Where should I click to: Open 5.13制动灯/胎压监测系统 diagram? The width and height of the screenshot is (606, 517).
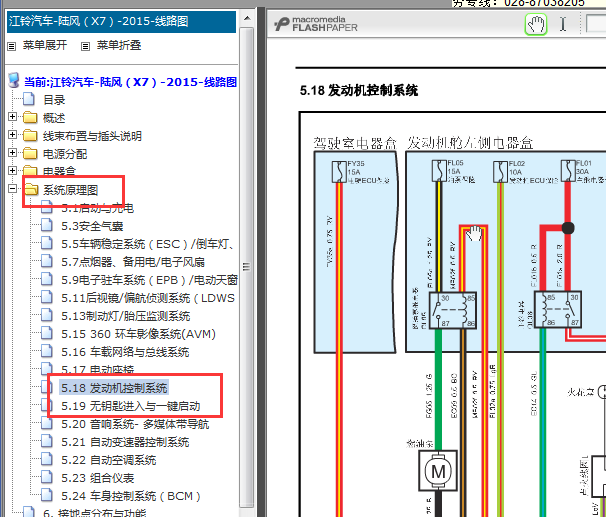point(126,316)
